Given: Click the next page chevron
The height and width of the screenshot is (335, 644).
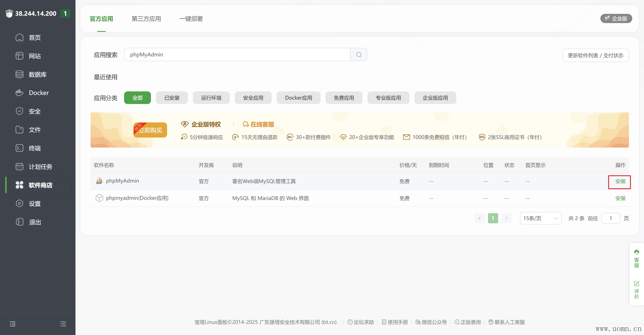Looking at the screenshot, I should point(506,218).
